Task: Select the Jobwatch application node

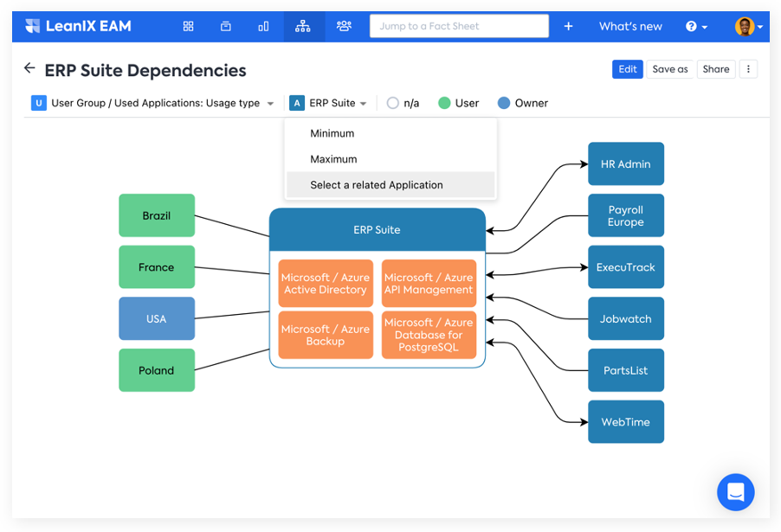Action: click(x=626, y=318)
